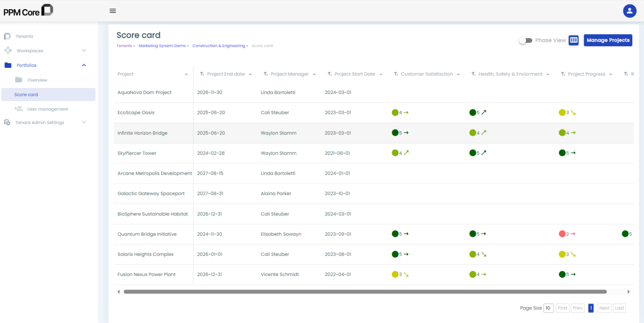The height and width of the screenshot is (323, 644).
Task: Click the hamburger menu icon
Action: (x=112, y=11)
